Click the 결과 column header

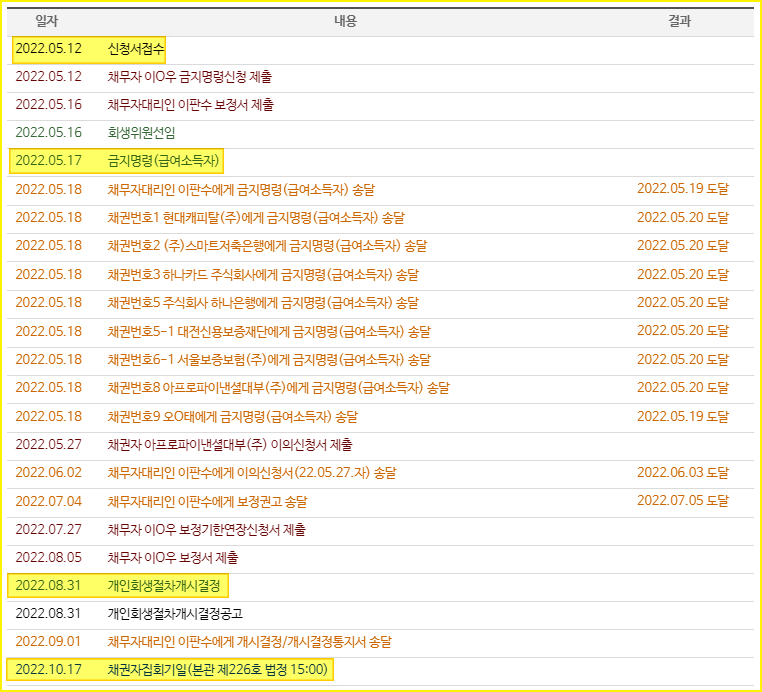[679, 21]
